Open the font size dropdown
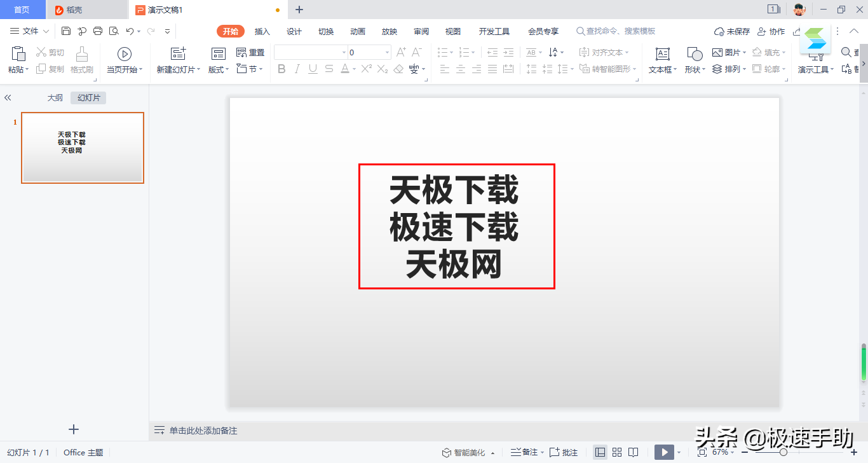 (x=387, y=53)
